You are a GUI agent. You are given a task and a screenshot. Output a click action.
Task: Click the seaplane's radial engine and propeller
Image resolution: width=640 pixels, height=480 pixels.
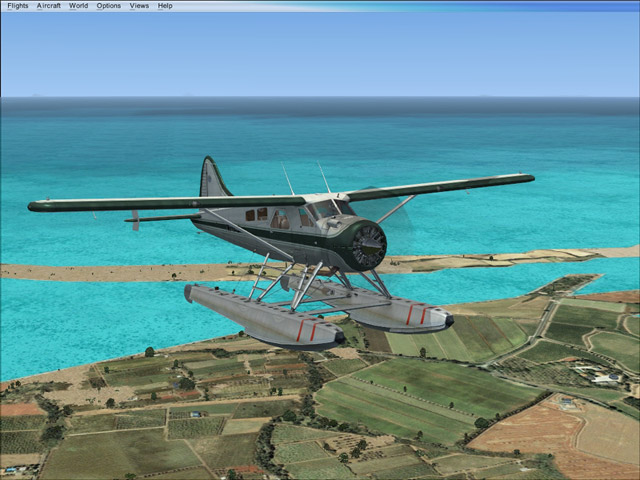[x=368, y=244]
